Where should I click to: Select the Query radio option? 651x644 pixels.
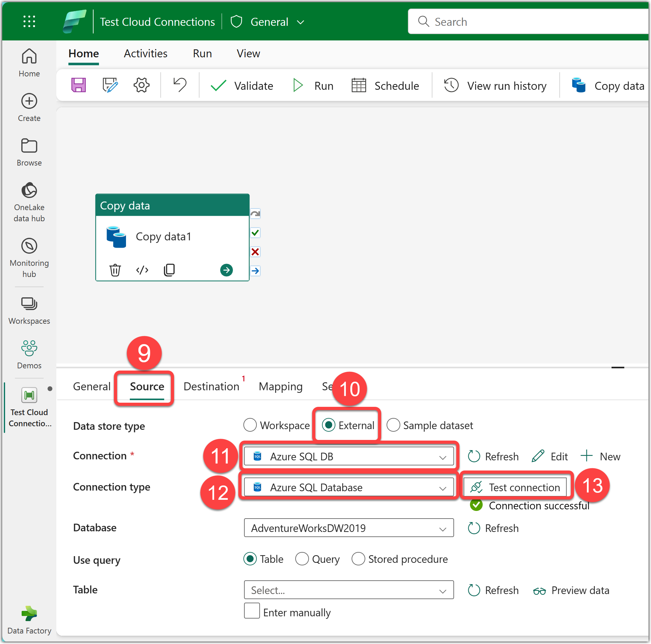coord(302,559)
